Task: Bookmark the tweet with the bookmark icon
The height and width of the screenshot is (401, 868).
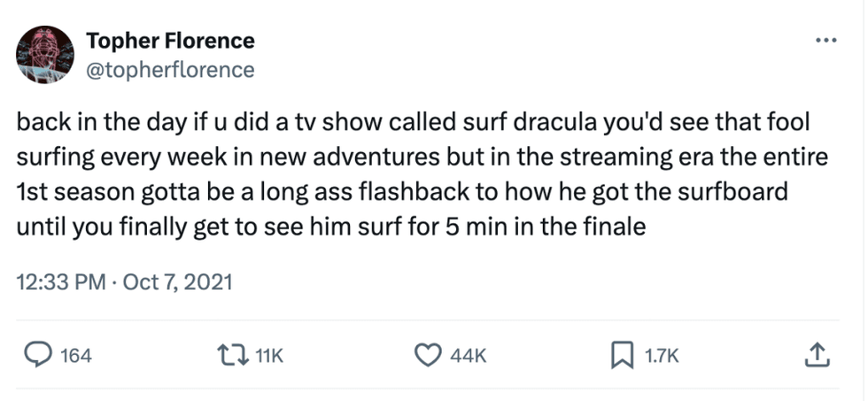Action: (621, 356)
